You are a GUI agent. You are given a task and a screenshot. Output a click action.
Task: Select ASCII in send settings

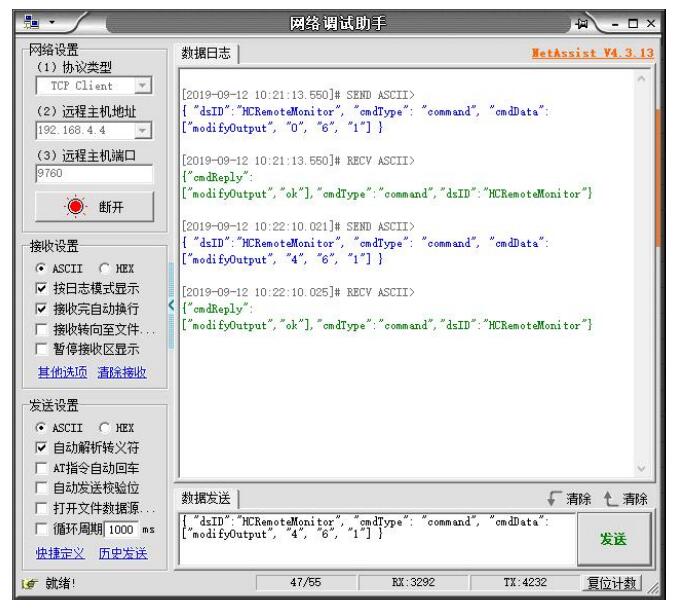coord(59,428)
